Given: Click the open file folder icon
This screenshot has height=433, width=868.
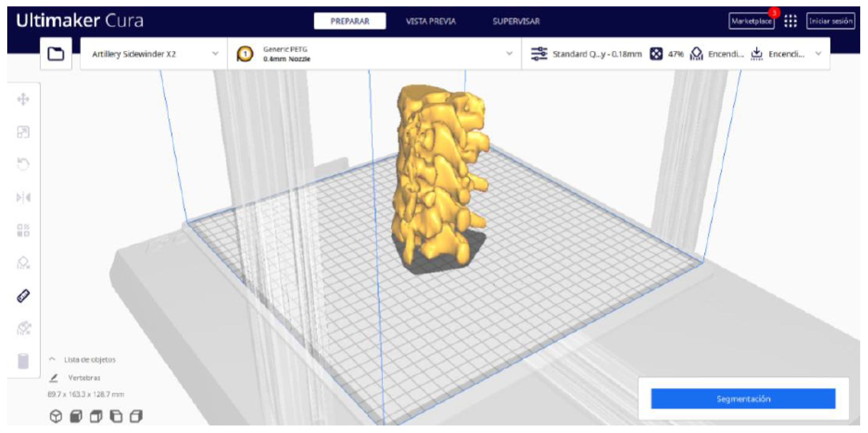Looking at the screenshot, I should click(56, 54).
